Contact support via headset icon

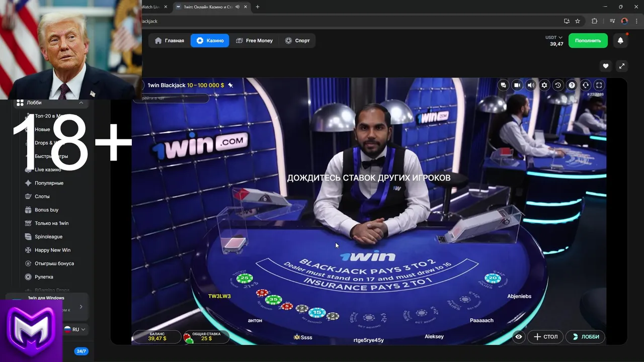(x=585, y=85)
